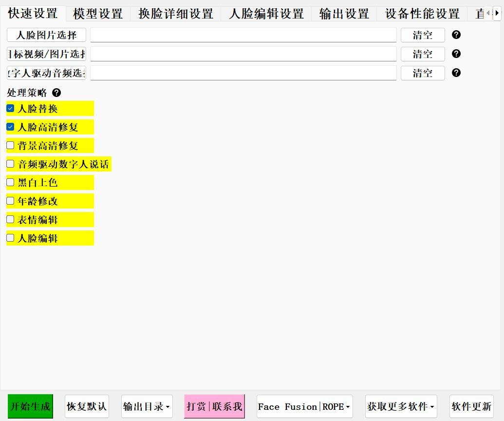The height and width of the screenshot is (421, 504).
Task: Switch to the 模型设置 tab
Action: point(98,14)
